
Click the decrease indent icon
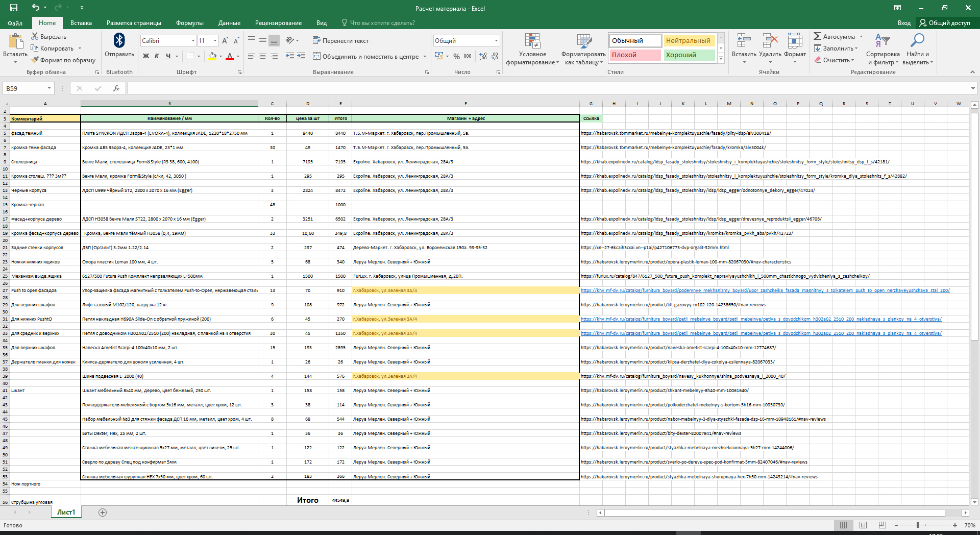(x=289, y=56)
